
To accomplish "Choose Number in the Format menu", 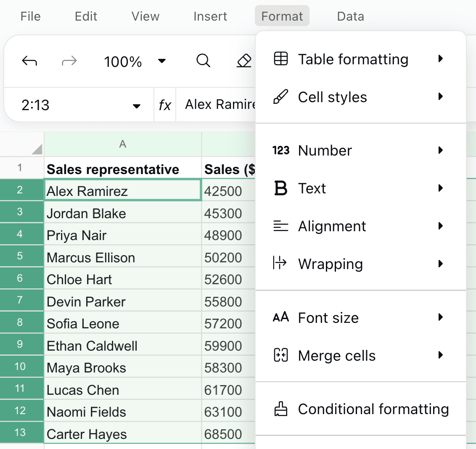I will (325, 150).
